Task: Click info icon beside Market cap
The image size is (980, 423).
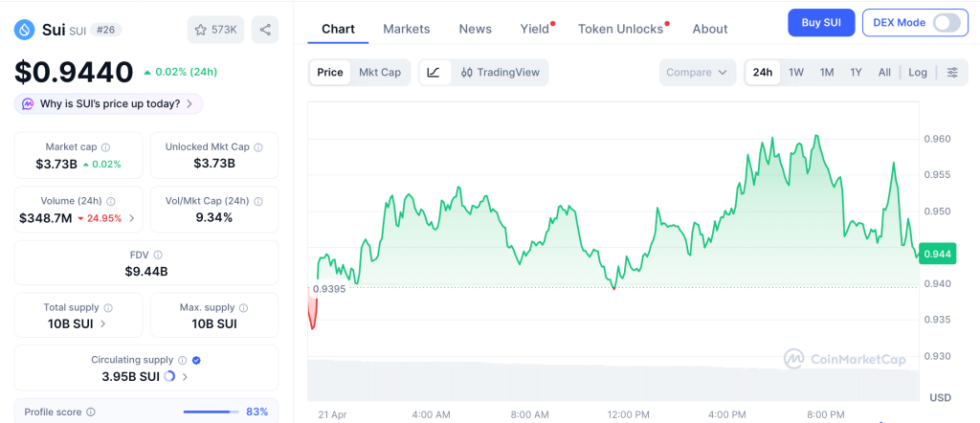Action: [105, 147]
